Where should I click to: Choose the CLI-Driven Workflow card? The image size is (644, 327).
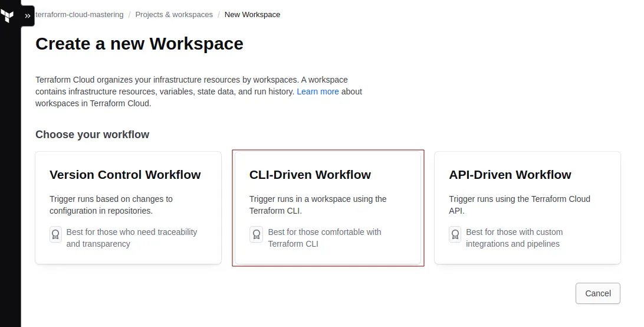point(328,208)
